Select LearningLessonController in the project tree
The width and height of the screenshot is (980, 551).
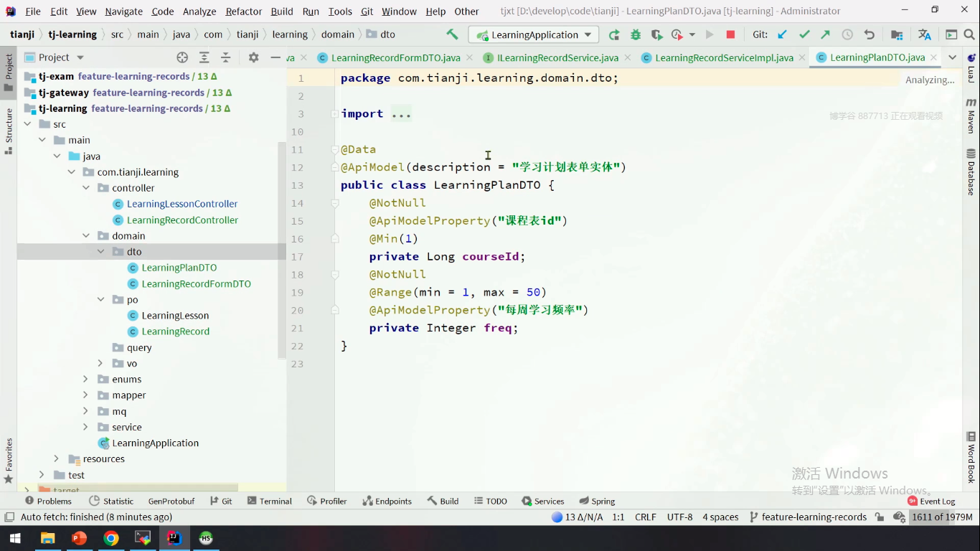click(x=182, y=204)
